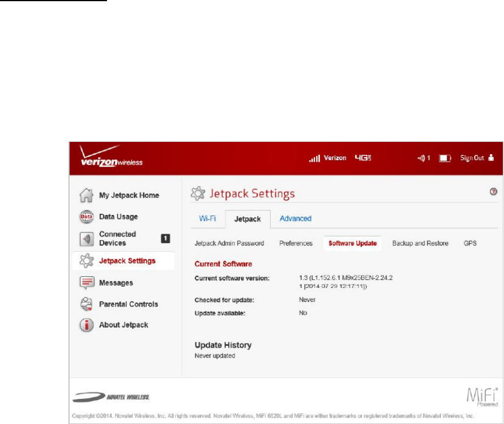
Task: Click the 4G LTE network indicator
Action: coord(363,158)
